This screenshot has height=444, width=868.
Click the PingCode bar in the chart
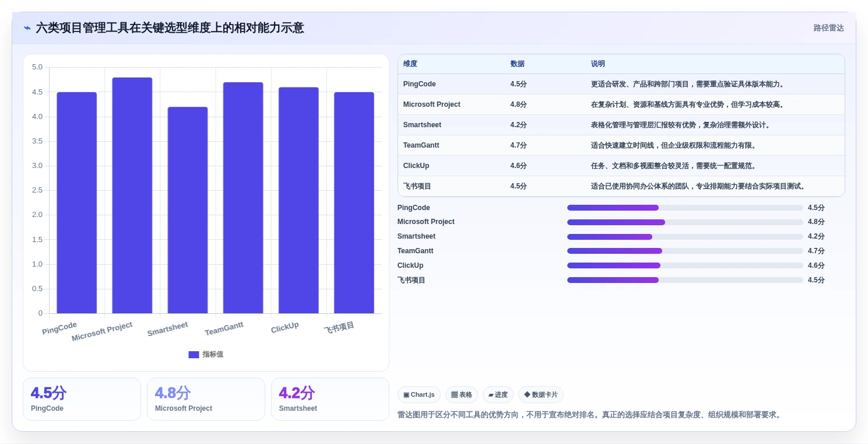click(77, 203)
